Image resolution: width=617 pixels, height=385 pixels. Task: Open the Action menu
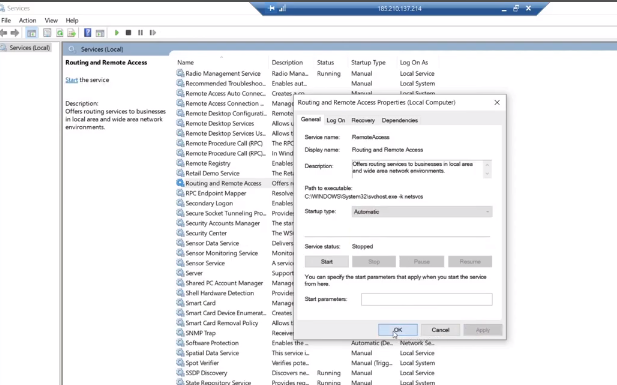pos(28,20)
